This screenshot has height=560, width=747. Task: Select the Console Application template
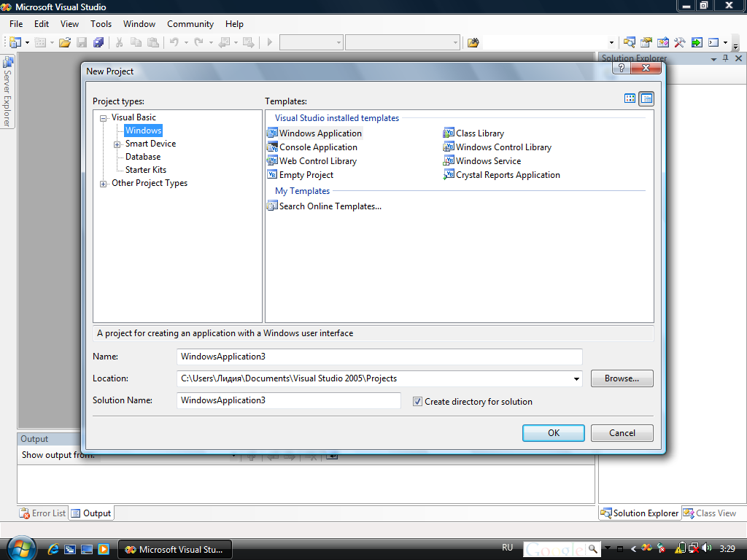[x=312, y=147]
